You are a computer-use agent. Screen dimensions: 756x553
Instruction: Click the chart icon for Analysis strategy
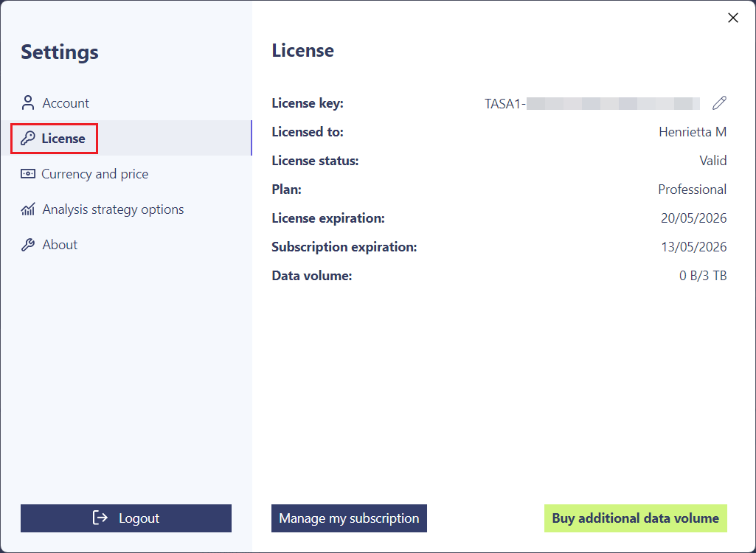tap(28, 209)
